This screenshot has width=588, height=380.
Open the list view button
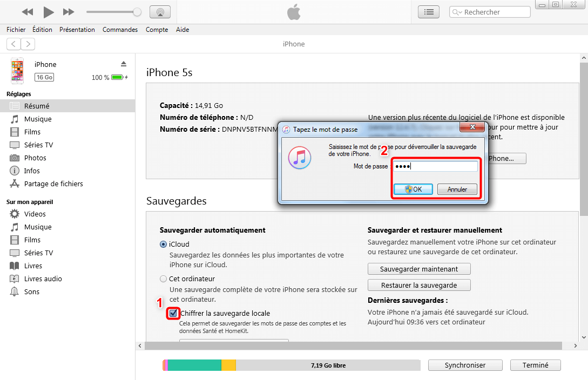[x=429, y=12]
